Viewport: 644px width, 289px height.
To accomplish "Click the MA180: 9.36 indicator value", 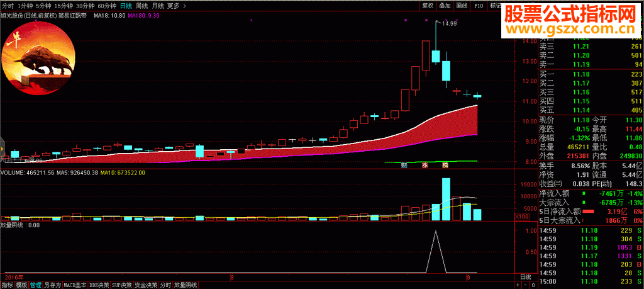I will click(x=143, y=15).
